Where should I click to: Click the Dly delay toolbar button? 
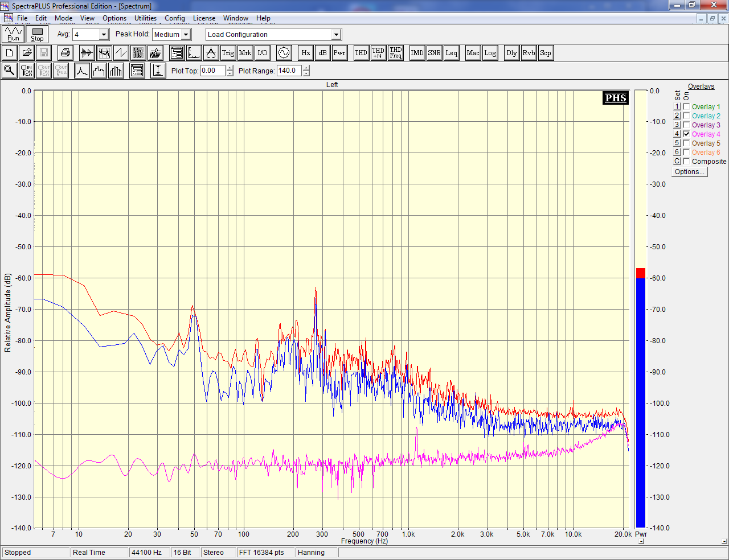[x=511, y=53]
